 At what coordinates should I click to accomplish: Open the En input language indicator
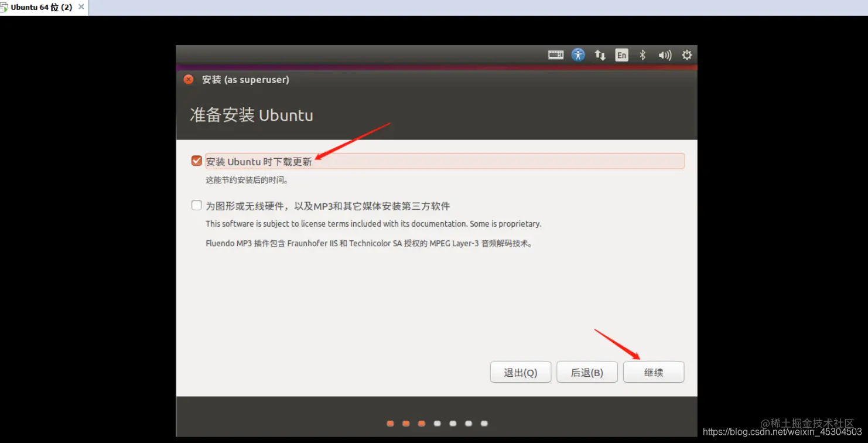[x=621, y=55]
